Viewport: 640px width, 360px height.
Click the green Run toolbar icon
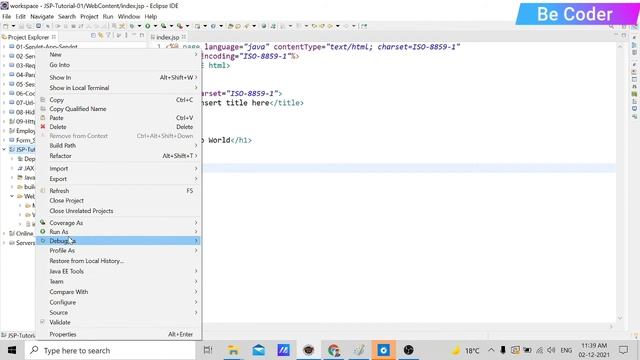[x=147, y=26]
